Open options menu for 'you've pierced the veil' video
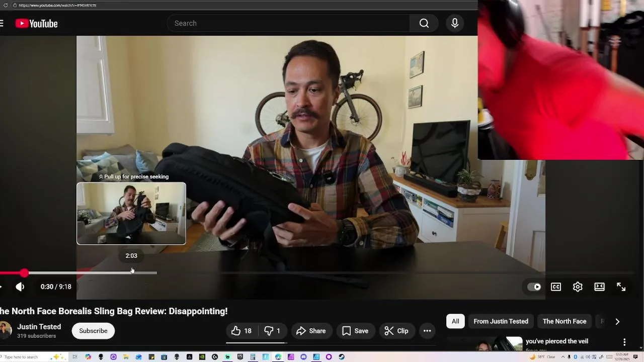Image resolution: width=644 pixels, height=362 pixels. (x=624, y=342)
